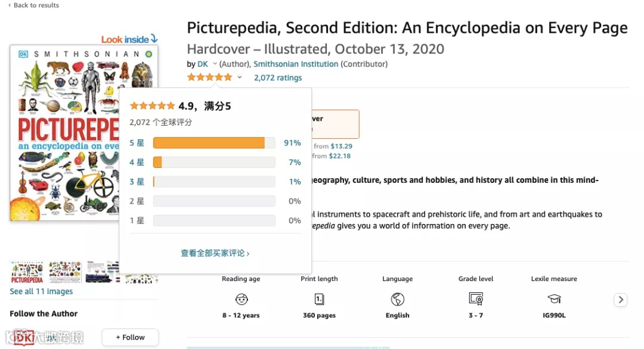Open the 2,072 ratings link
The image size is (644, 349).
tap(278, 77)
